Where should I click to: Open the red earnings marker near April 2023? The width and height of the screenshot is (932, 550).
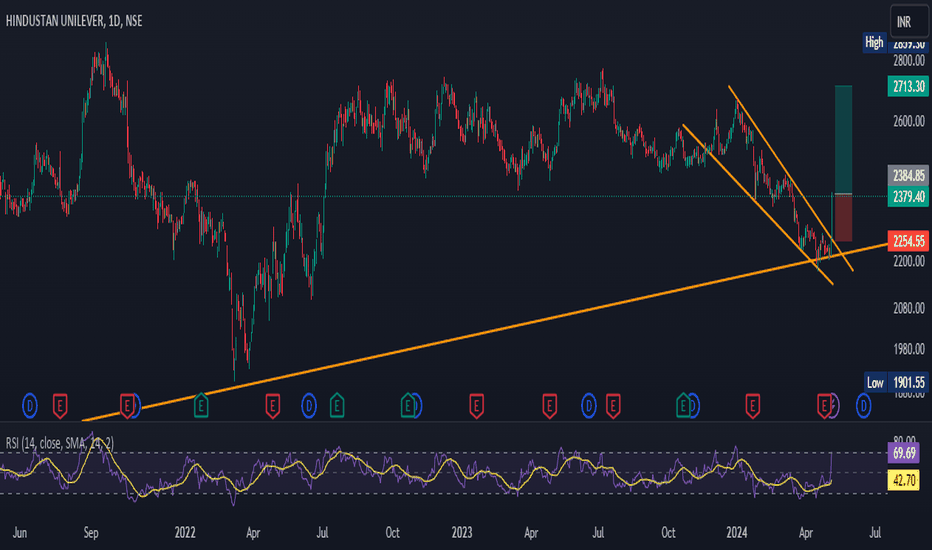click(x=549, y=406)
